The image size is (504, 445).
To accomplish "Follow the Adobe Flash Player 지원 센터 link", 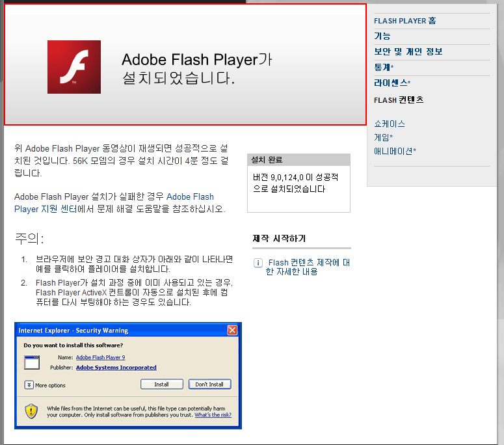I will pos(114,203).
